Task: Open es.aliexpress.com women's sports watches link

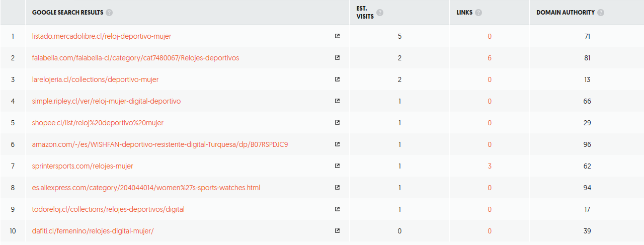Action: [x=146, y=188]
